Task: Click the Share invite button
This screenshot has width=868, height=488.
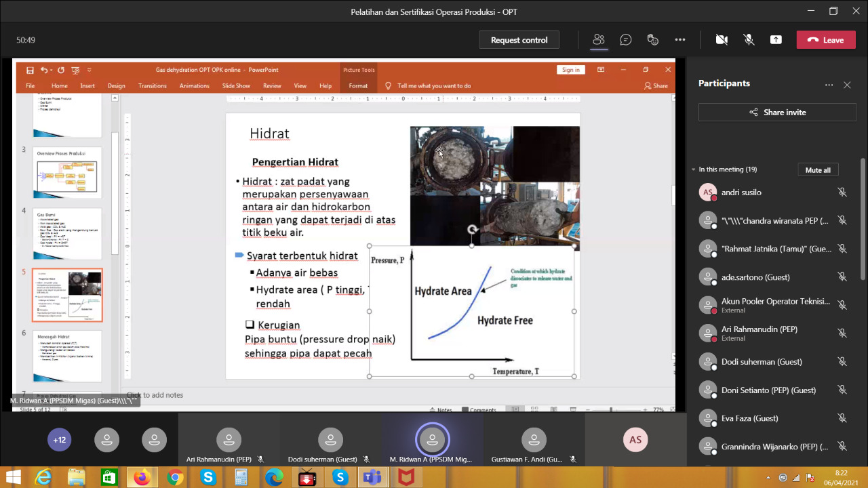Action: click(x=777, y=113)
